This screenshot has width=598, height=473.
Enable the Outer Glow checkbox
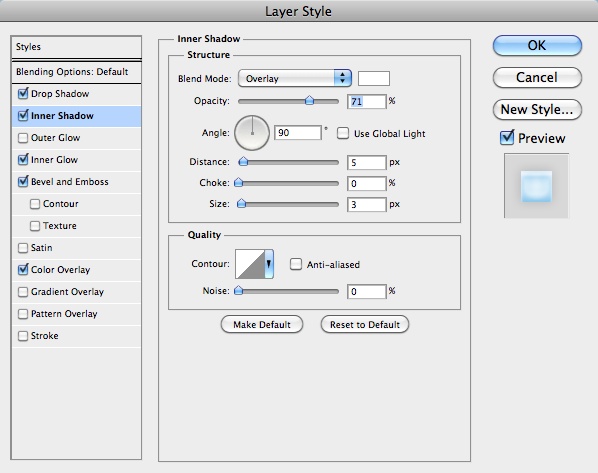pos(23,138)
